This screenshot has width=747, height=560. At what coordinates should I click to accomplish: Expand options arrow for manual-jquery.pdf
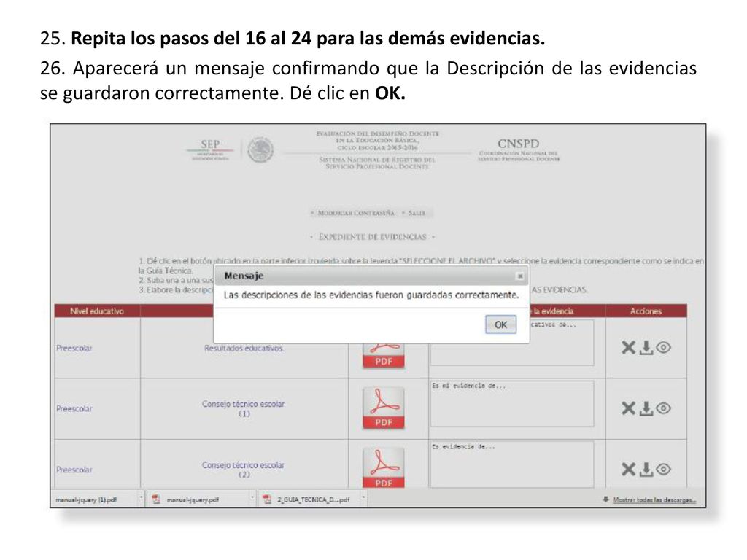coord(252,499)
